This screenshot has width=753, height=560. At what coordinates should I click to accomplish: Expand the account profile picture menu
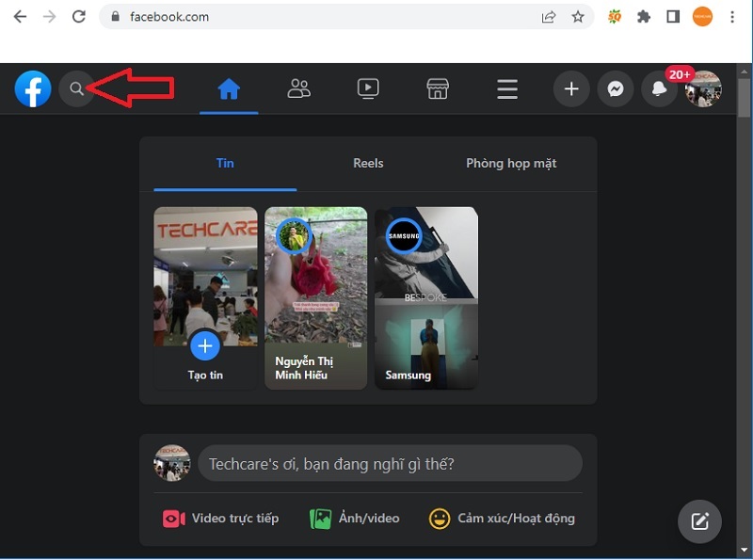tap(703, 89)
